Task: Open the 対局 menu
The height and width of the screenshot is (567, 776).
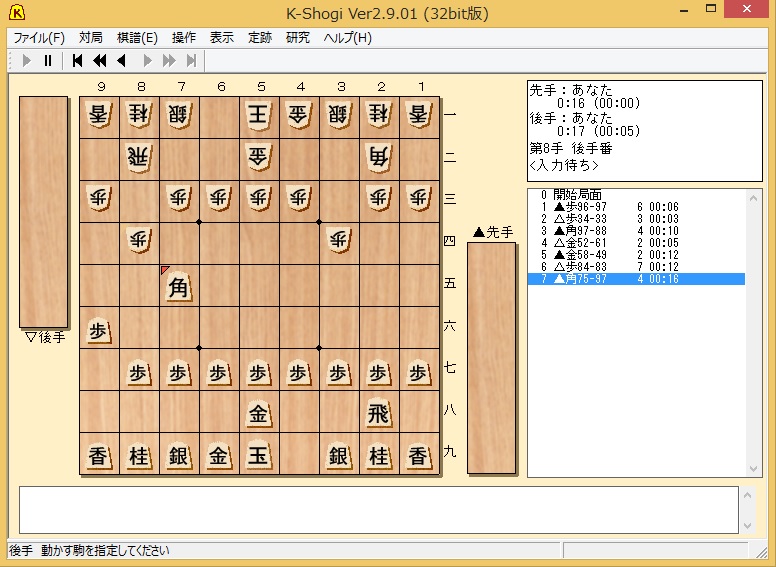Action: [x=91, y=38]
